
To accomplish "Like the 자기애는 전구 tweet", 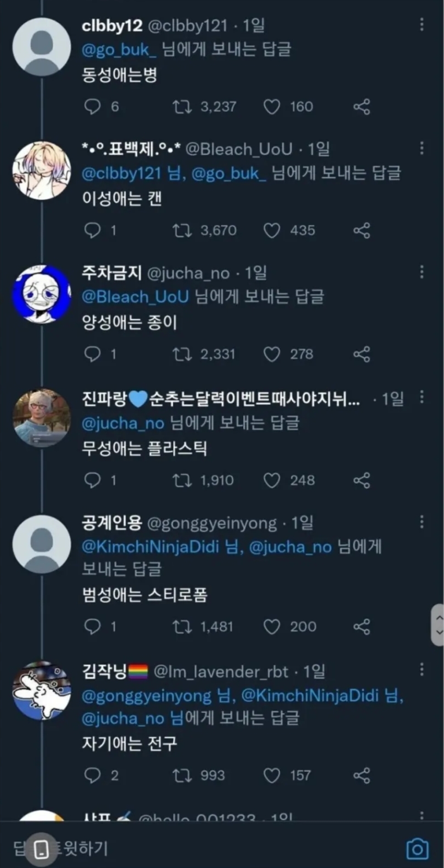I will [272, 775].
